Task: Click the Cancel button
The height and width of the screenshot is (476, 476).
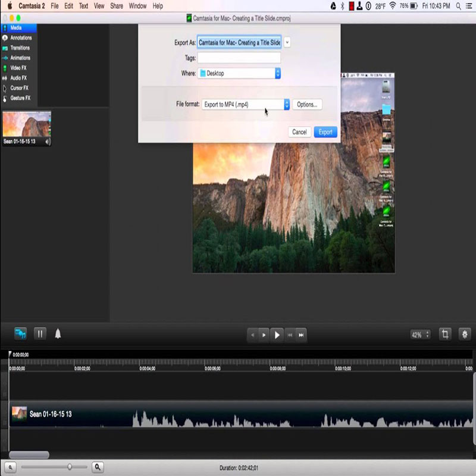Action: [x=299, y=132]
